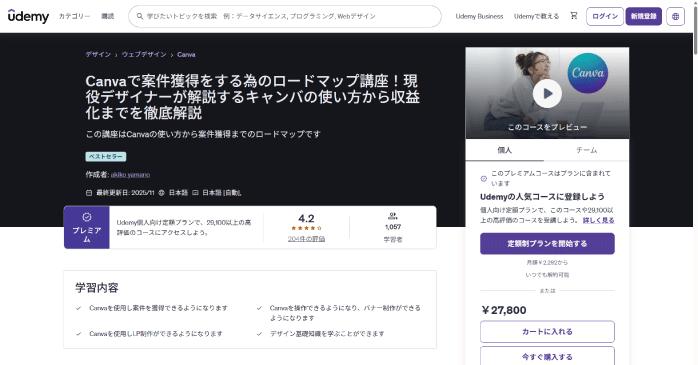The height and width of the screenshot is (365, 698).
Task: Click the course subtitle about Canvaの使い方
Action: (x=203, y=134)
